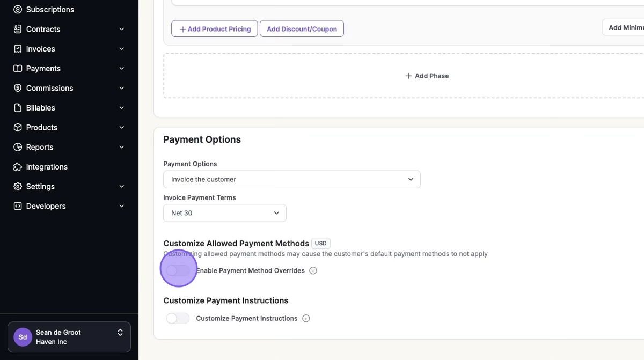Expand the Reports menu chevron
Viewport: 644px width, 360px height.
(122, 147)
